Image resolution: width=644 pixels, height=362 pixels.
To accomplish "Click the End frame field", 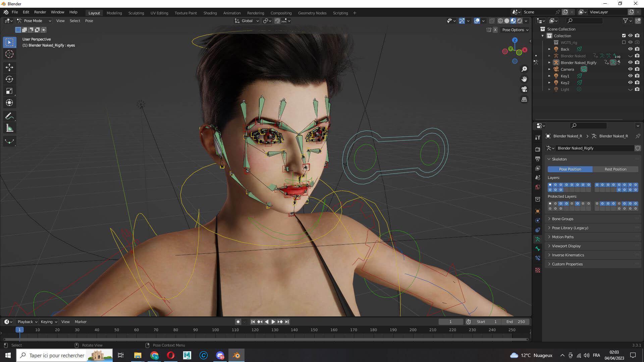I will coord(516,322).
